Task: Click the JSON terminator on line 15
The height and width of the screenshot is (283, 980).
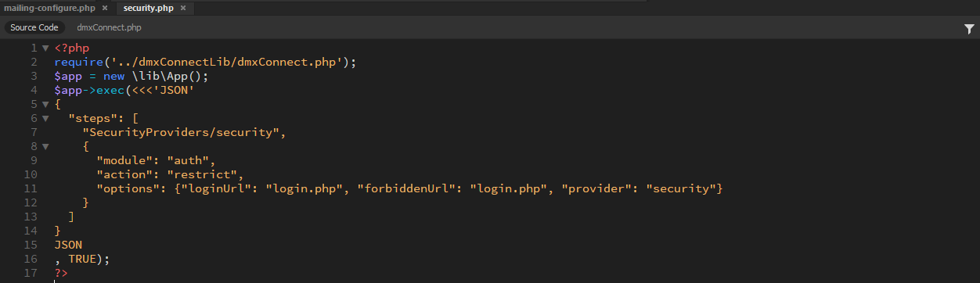Action: [68, 245]
